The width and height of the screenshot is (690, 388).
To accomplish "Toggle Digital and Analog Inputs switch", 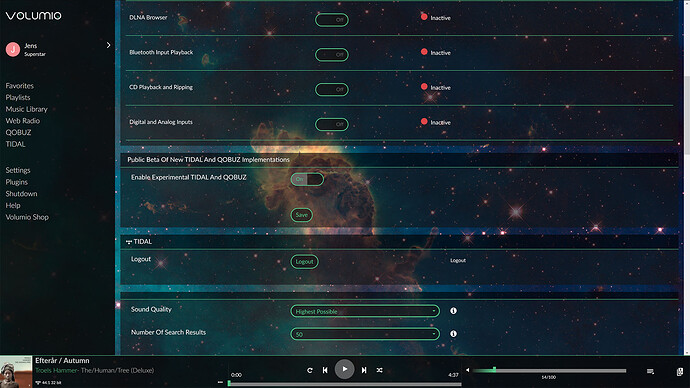I will [x=332, y=124].
